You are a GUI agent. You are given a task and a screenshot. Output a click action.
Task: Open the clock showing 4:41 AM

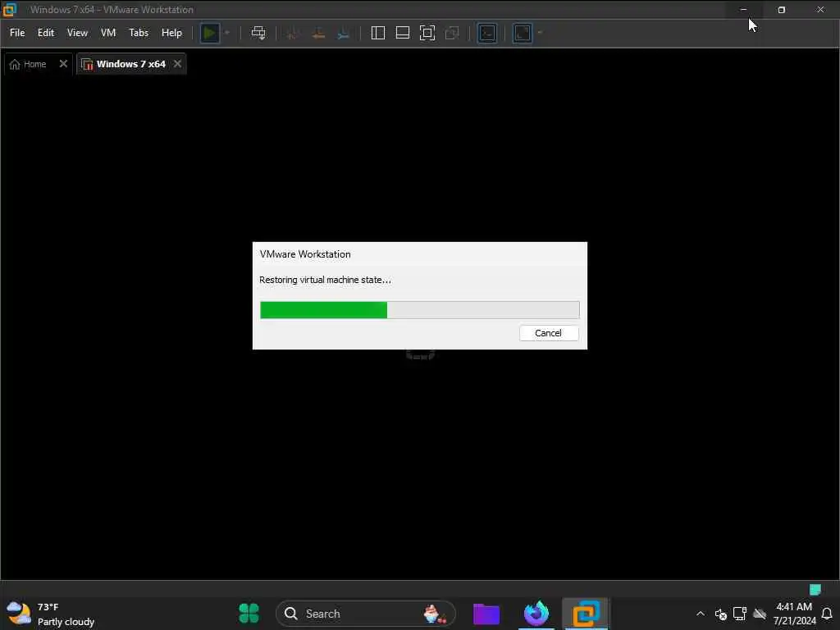click(794, 614)
